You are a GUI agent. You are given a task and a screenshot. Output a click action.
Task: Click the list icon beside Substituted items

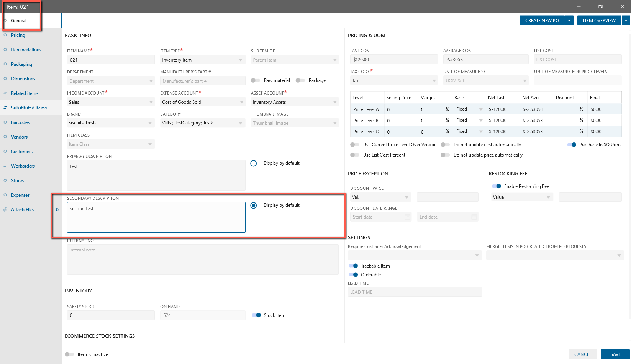pyautogui.click(x=5, y=108)
